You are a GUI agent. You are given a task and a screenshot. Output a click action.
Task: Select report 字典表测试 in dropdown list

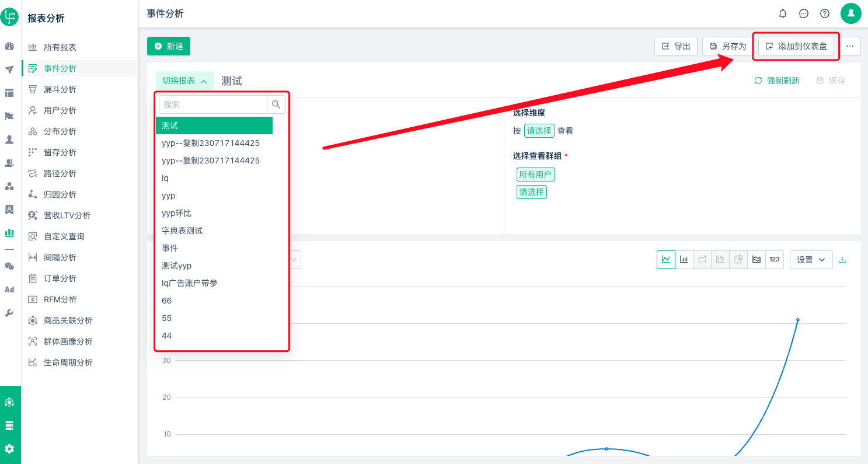click(214, 231)
